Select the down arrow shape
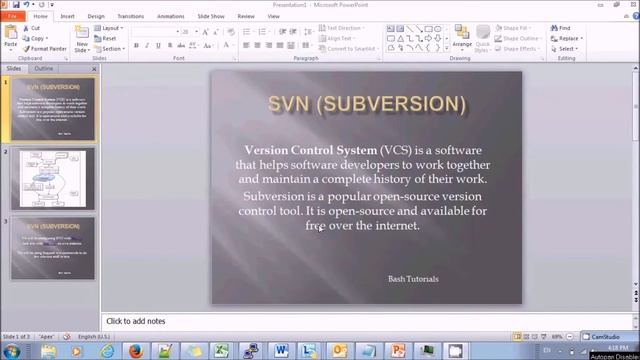Screen dimensions: 640x360 tap(438, 38)
